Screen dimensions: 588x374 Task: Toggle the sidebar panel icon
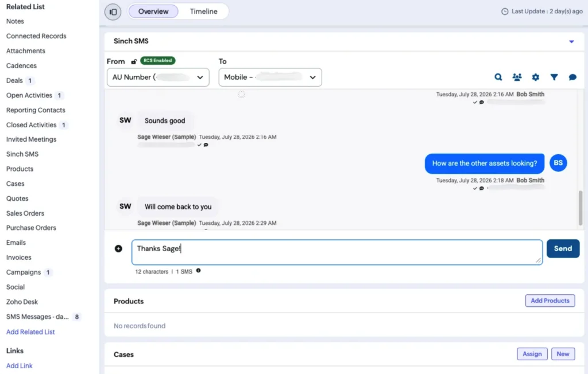(113, 12)
